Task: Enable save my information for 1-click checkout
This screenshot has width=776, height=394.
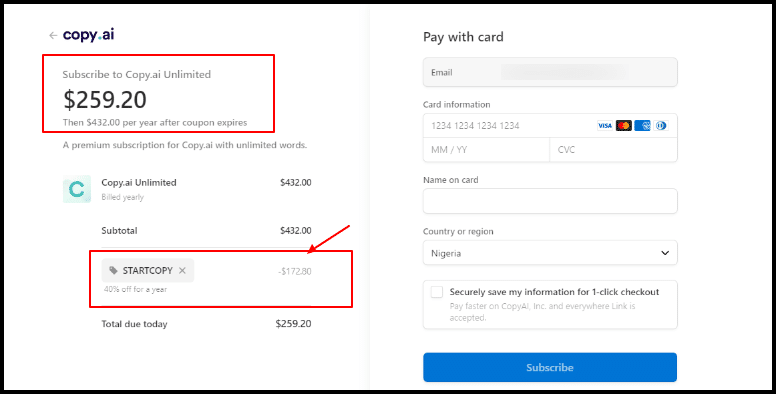Action: pos(436,292)
